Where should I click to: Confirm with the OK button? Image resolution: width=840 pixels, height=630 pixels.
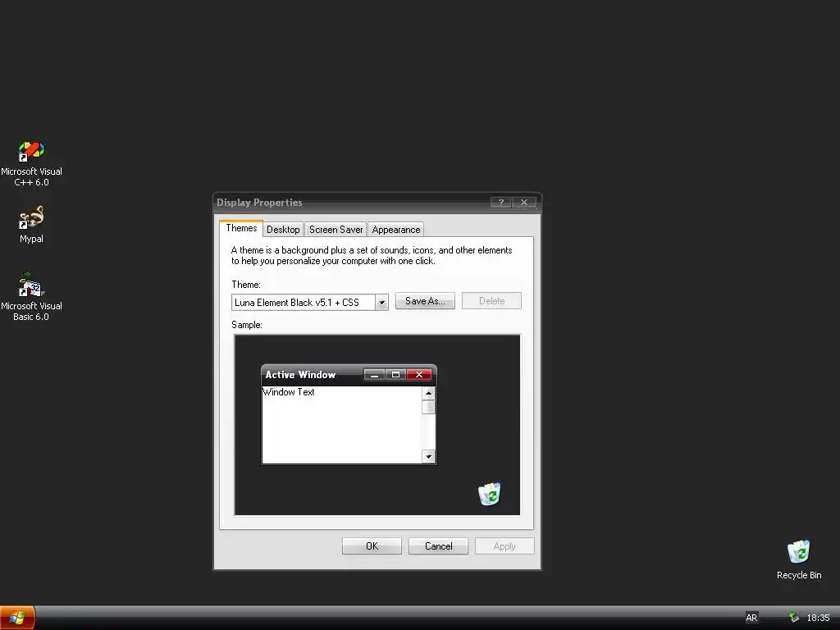(x=372, y=546)
